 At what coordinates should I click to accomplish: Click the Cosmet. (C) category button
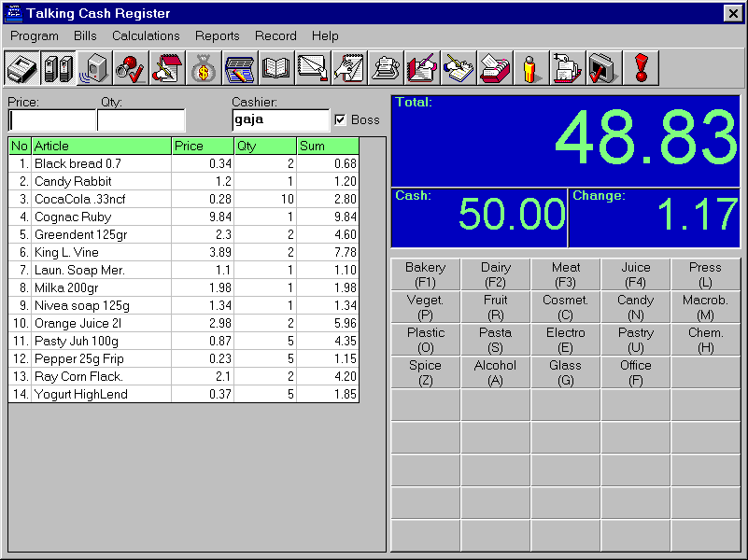[565, 306]
